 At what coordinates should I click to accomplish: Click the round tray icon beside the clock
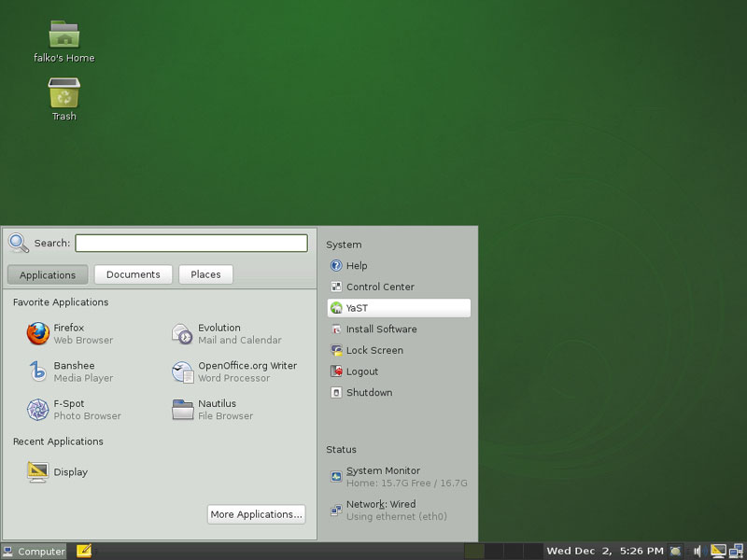point(675,552)
